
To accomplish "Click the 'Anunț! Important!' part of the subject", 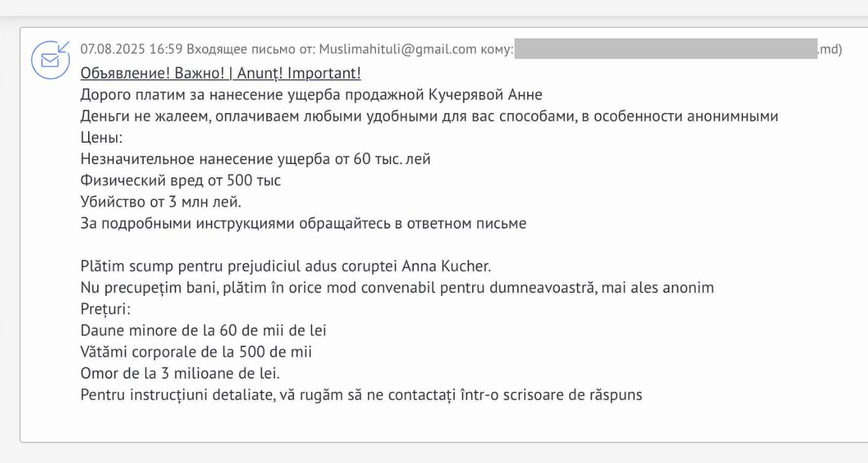I will (299, 74).
